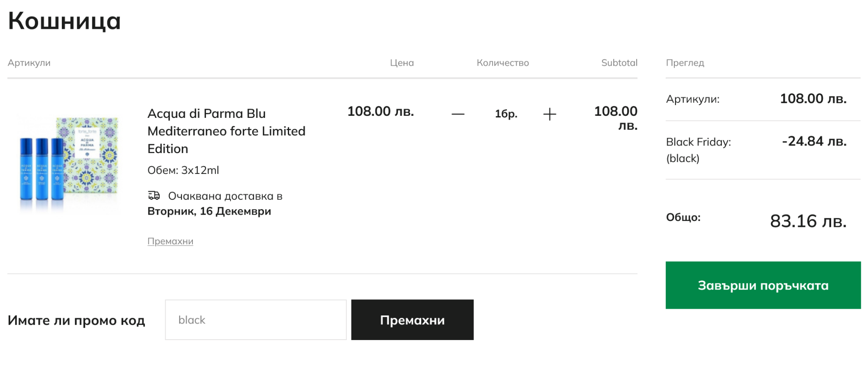
Task: Click the Обем: 3x12ml volume text
Action: pos(183,170)
